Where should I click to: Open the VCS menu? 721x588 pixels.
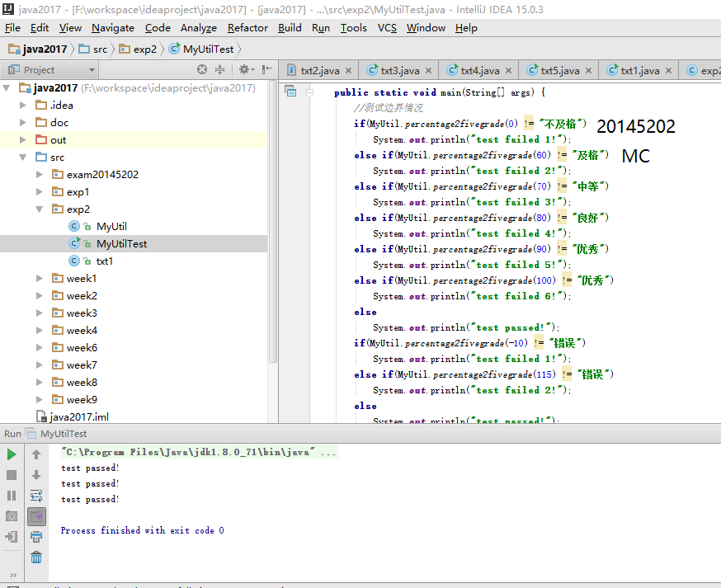point(387,28)
